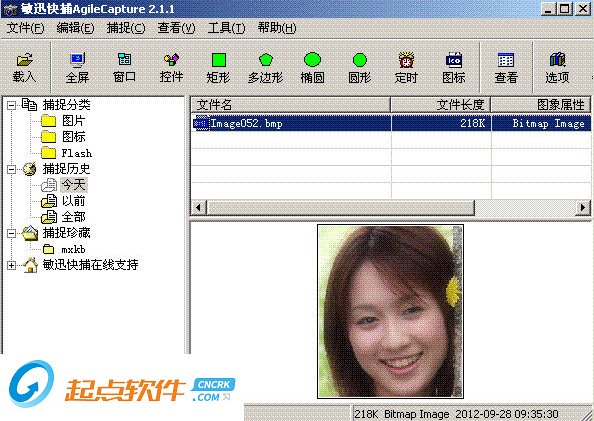Screen dimensions: 594x421
Task: Open the 定时 timed capture tool
Action: coord(406,68)
